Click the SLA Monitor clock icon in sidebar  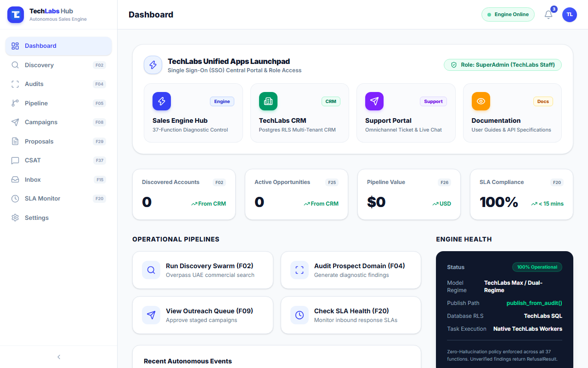[x=15, y=199]
